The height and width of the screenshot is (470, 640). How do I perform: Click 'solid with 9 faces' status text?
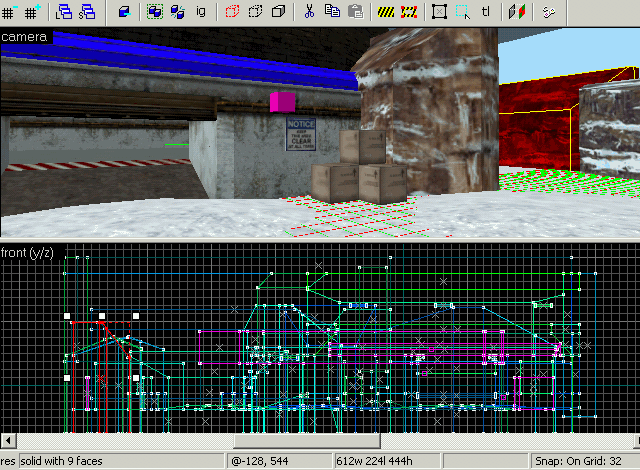[x=62, y=461]
